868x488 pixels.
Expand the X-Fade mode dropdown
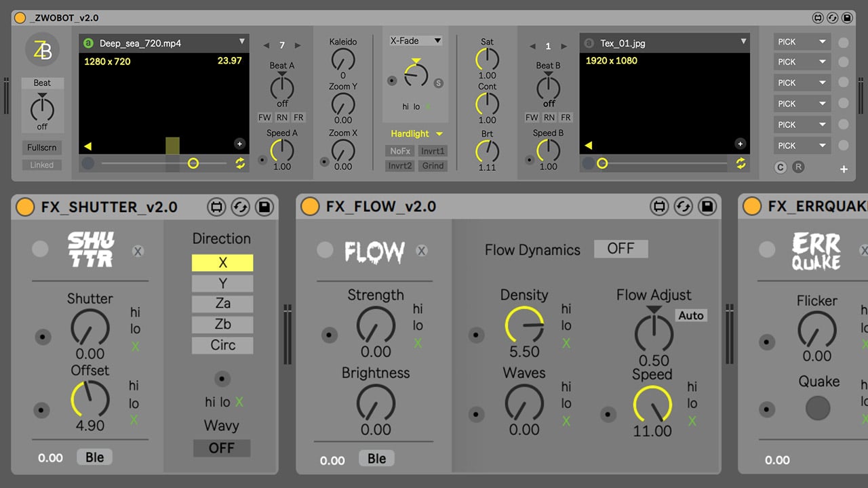pyautogui.click(x=416, y=41)
